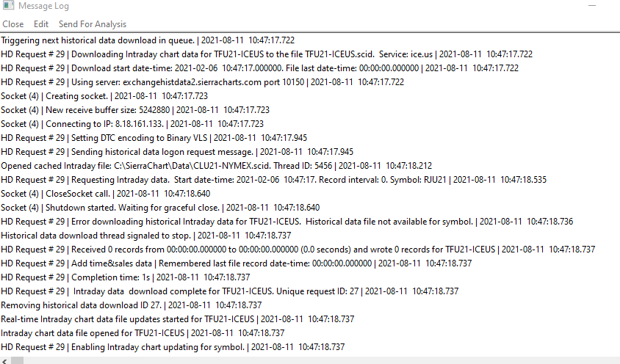Open the Close menu
Screen dimensions: 620x364
(x=13, y=24)
